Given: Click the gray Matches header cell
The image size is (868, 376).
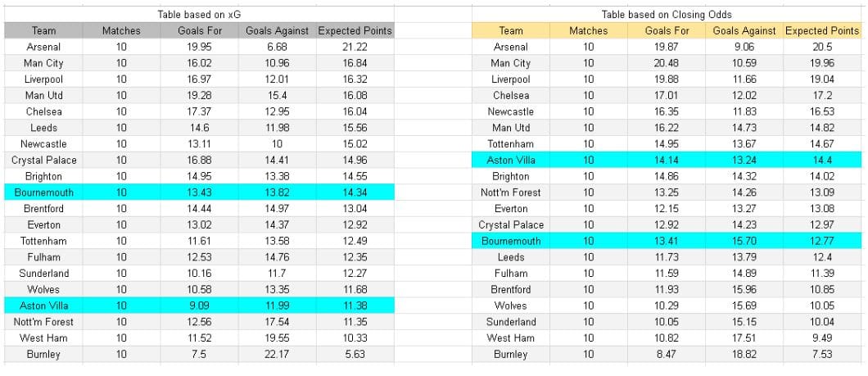Looking at the screenshot, I should 121,30.
